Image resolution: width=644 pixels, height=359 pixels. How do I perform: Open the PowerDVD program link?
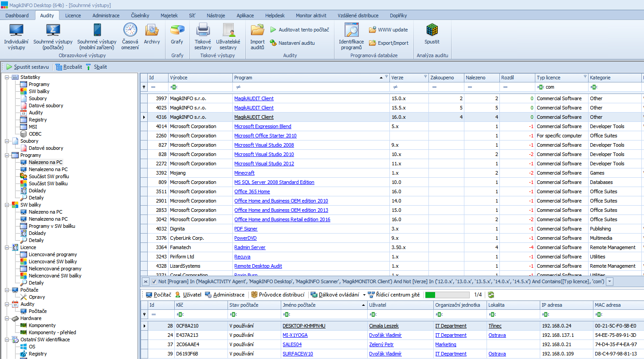245,238
